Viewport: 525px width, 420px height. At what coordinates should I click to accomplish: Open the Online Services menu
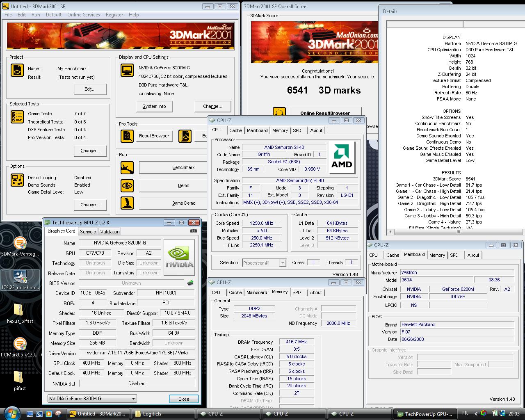coord(84,15)
